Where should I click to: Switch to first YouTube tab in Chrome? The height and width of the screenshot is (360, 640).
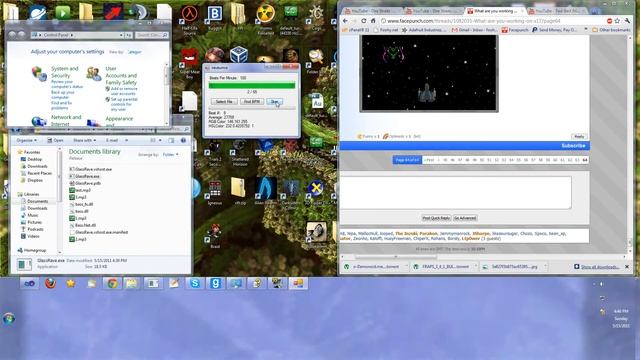pyautogui.click(x=371, y=11)
